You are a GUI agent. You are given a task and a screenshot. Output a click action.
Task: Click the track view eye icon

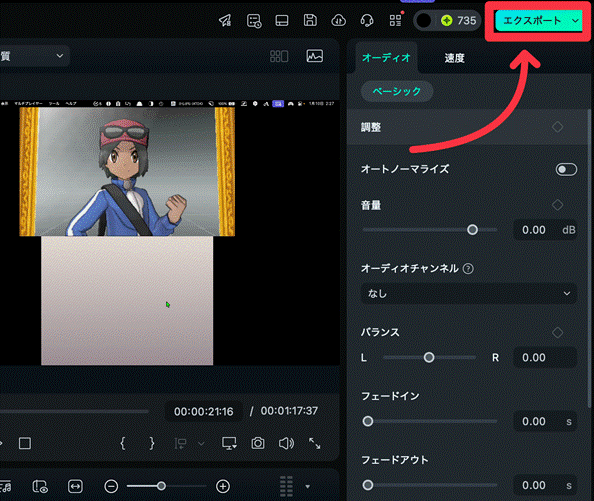(40, 487)
